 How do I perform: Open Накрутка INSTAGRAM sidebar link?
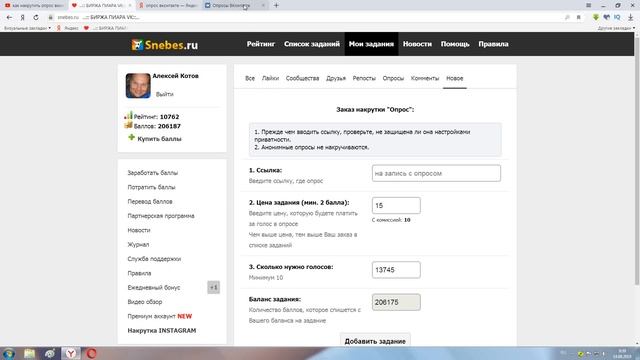tap(162, 331)
